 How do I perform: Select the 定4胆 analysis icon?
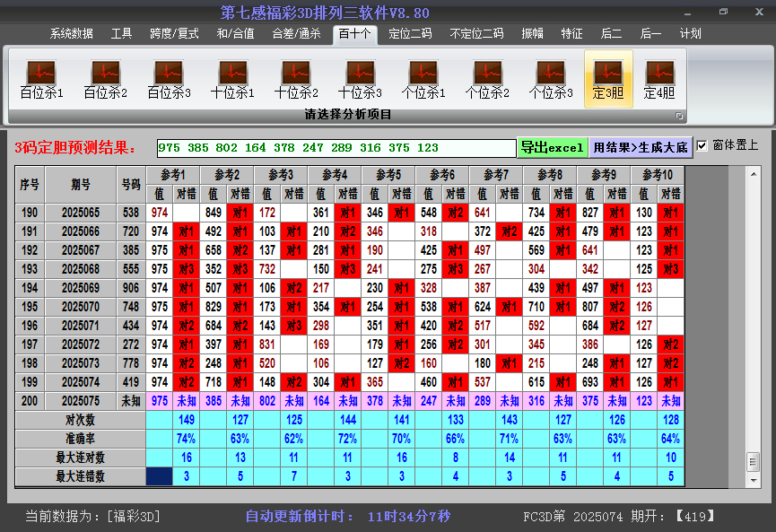click(659, 79)
